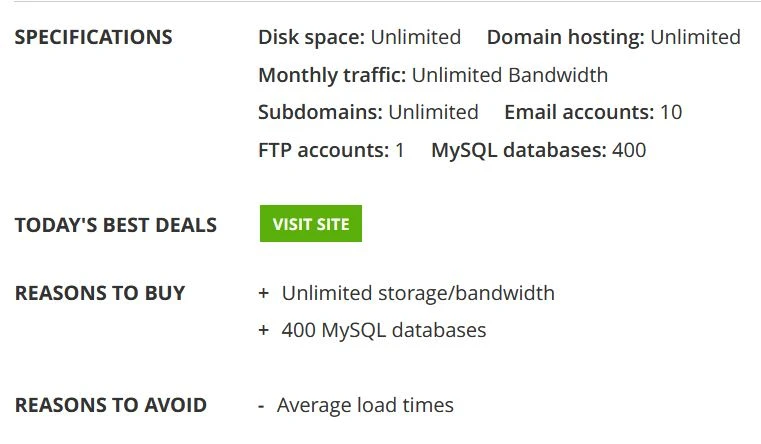Click the green VISIT SITE button
761x444 pixels.
click(x=311, y=224)
